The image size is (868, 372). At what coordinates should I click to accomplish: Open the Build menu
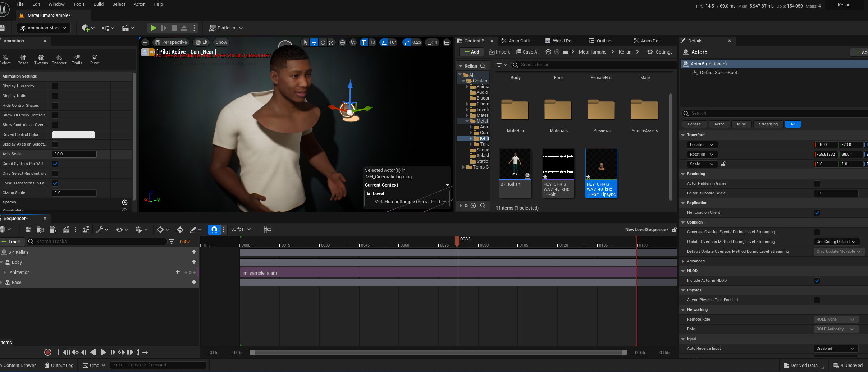click(x=99, y=4)
